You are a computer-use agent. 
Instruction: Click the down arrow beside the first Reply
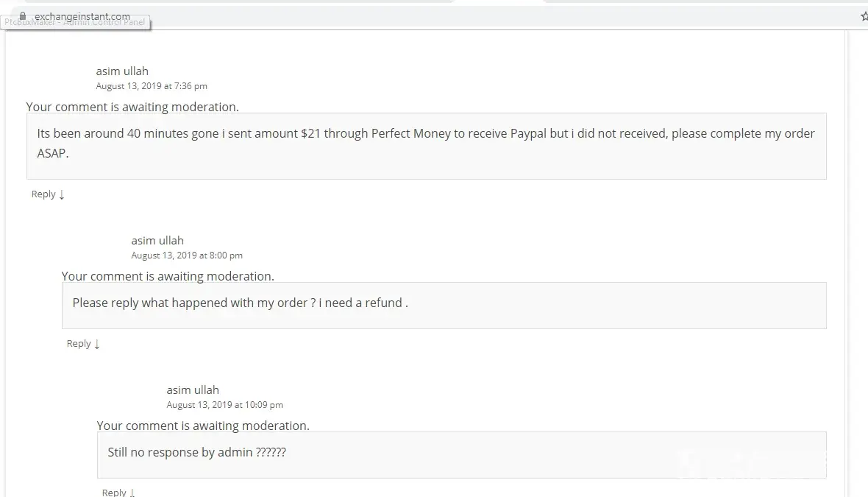62,194
